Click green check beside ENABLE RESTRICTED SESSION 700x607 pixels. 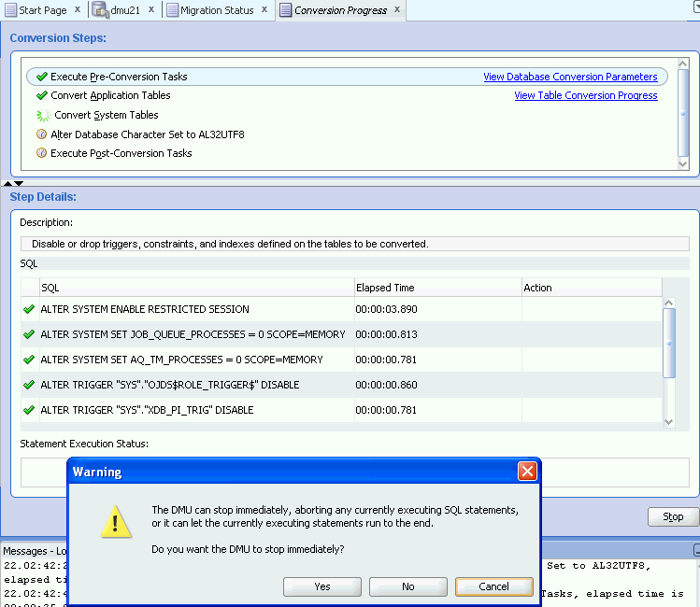[29, 309]
